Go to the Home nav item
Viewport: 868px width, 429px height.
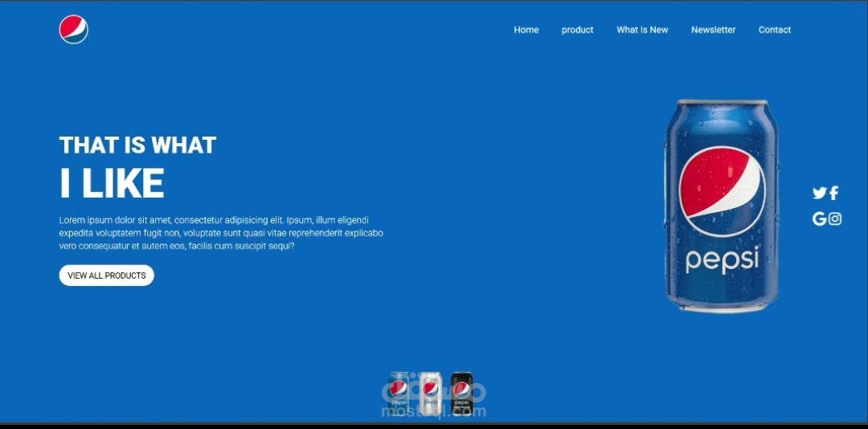[526, 30]
